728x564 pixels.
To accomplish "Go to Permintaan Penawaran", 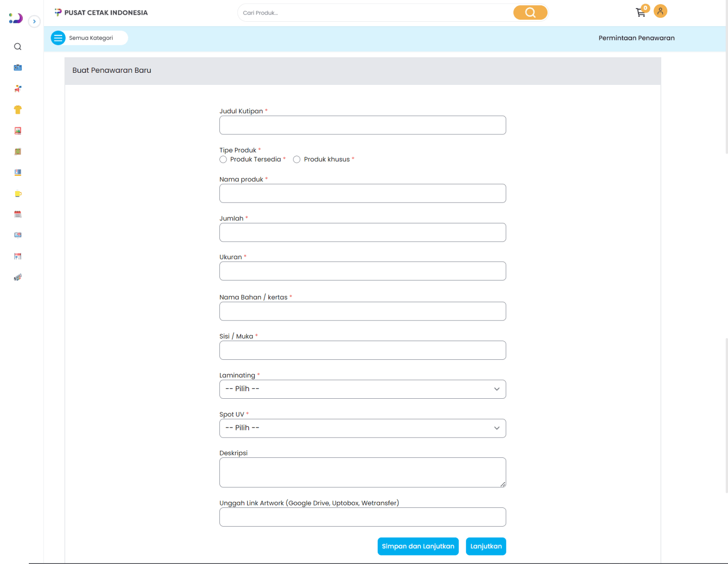I will tap(636, 38).
